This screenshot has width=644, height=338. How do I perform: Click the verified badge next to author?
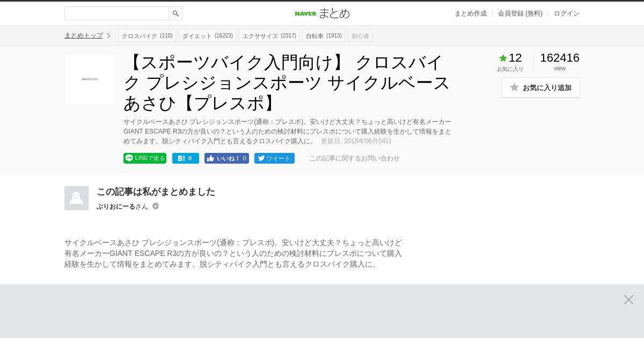point(156,206)
